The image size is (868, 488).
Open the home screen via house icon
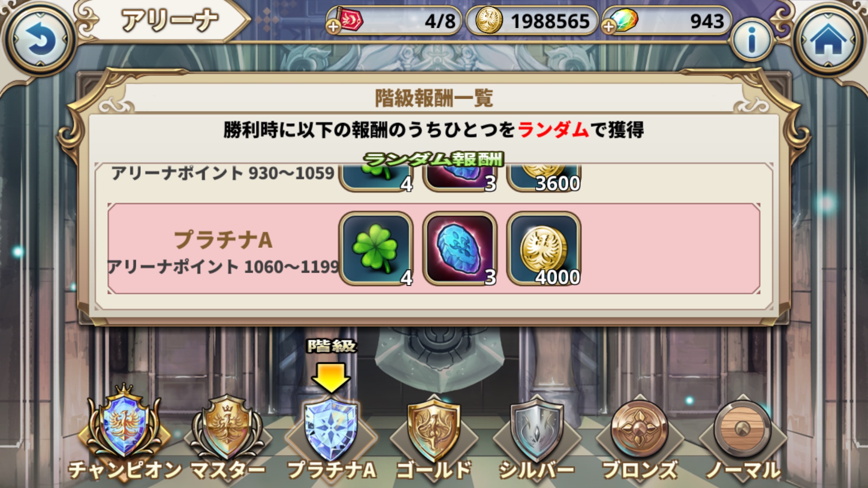tap(828, 39)
